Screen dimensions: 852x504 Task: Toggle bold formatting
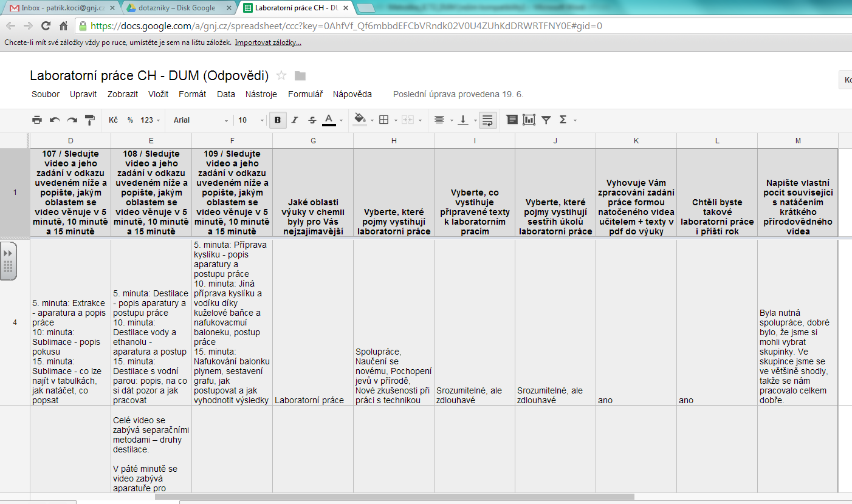click(278, 120)
